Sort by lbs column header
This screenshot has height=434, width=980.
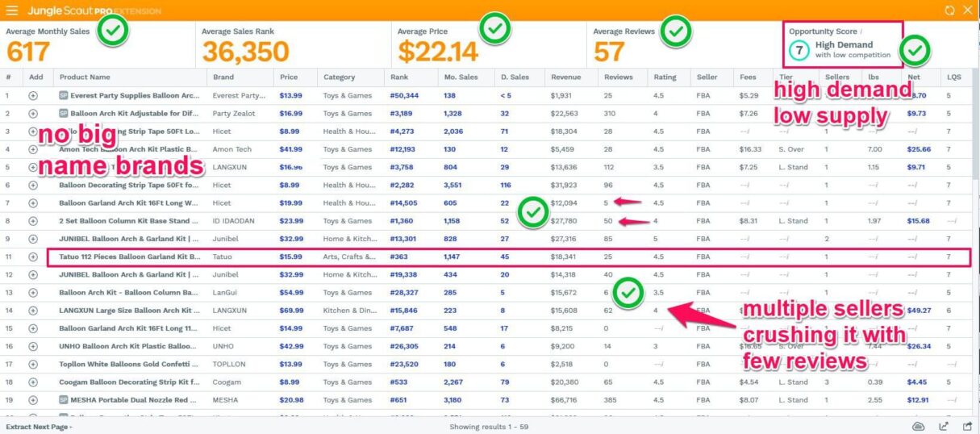(874, 77)
